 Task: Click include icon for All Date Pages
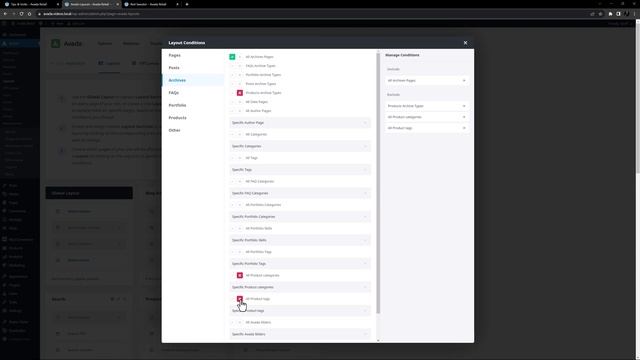pyautogui.click(x=232, y=102)
